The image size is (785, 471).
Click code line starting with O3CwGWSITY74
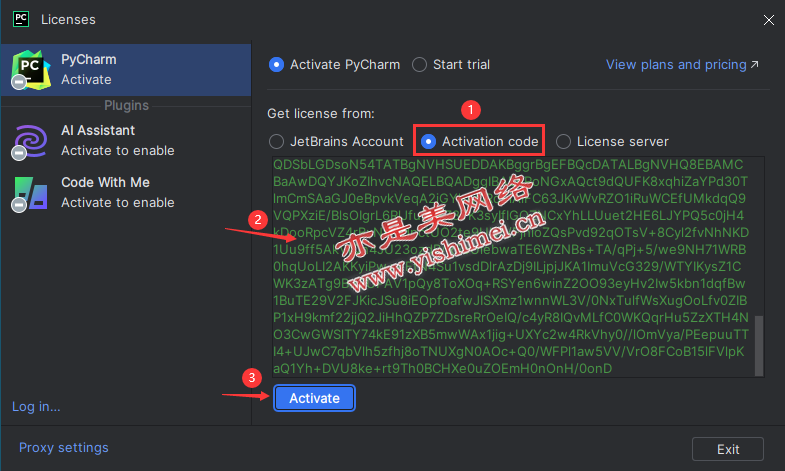[511, 335]
